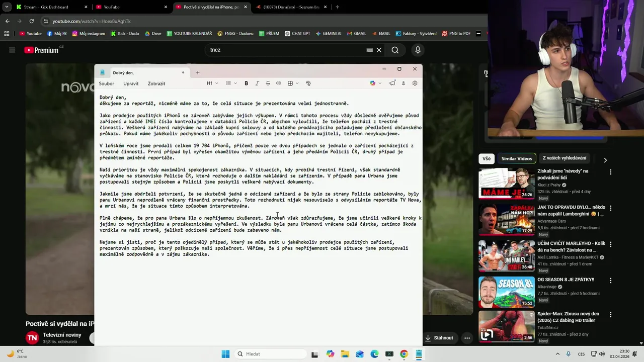Open the GEMINI AI bookmark
644x362 pixels.
[329, 34]
